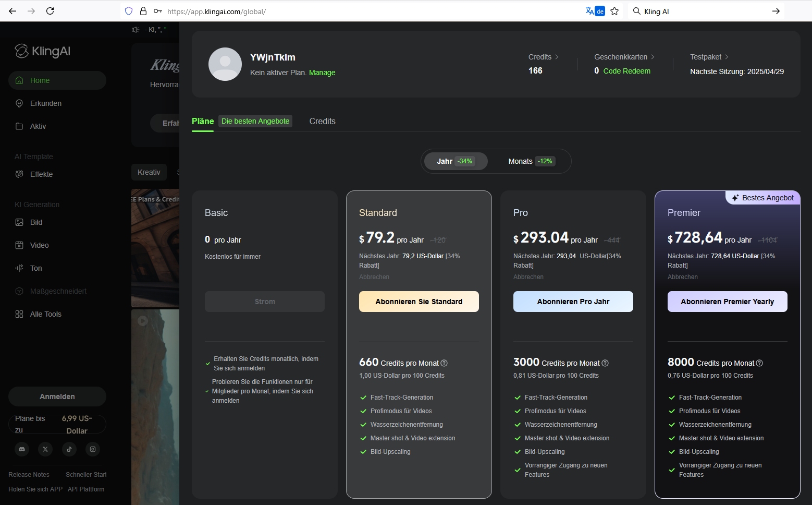Click the Kreativ filter chip
812x505 pixels.
pyautogui.click(x=149, y=172)
